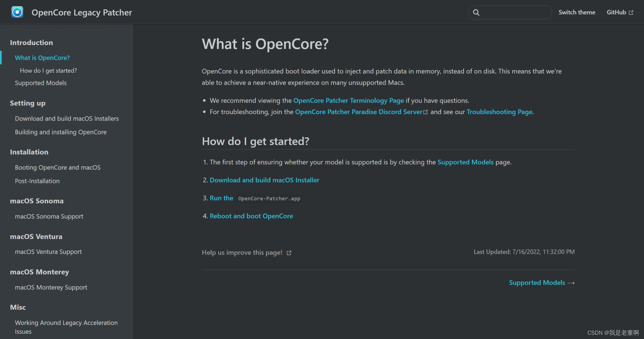Open 'Working Around Legacy Acceleration Issues' sidebar item
The height and width of the screenshot is (339, 644).
[x=66, y=327]
